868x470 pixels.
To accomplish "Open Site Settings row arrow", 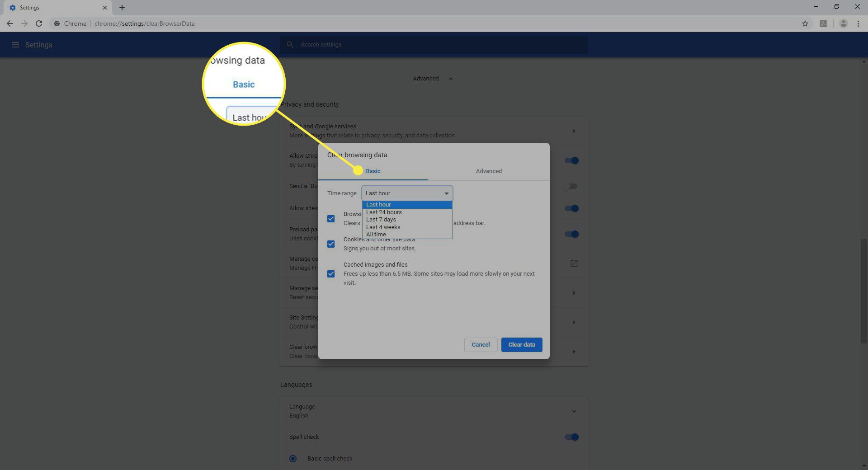I will tap(574, 322).
